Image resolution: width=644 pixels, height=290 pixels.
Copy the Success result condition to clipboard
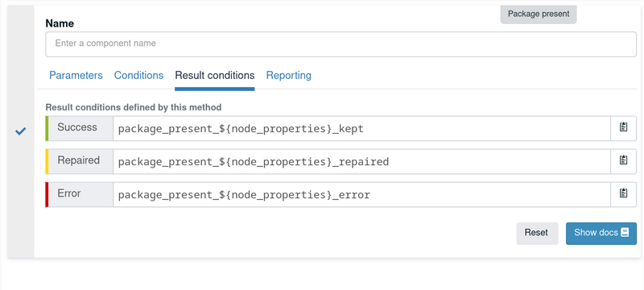coord(623,128)
